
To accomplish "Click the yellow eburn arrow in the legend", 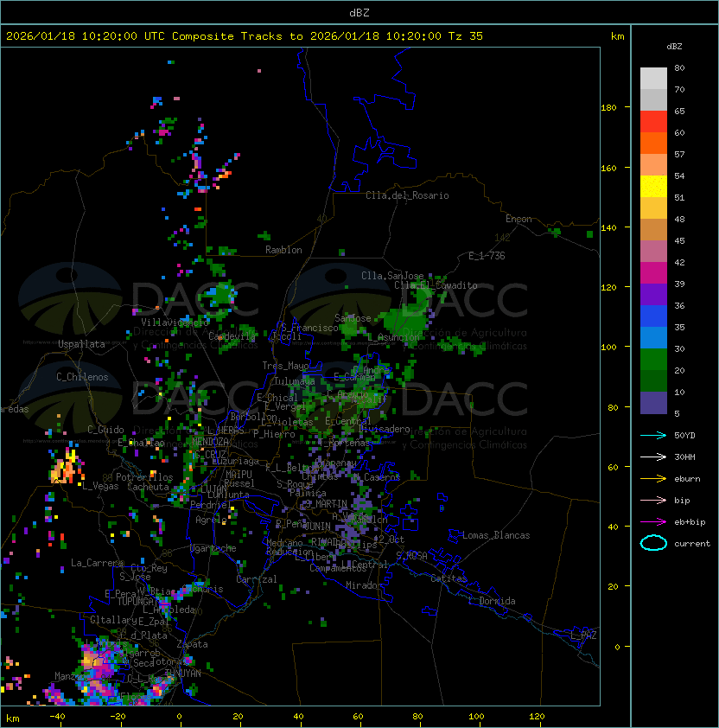I will point(653,479).
